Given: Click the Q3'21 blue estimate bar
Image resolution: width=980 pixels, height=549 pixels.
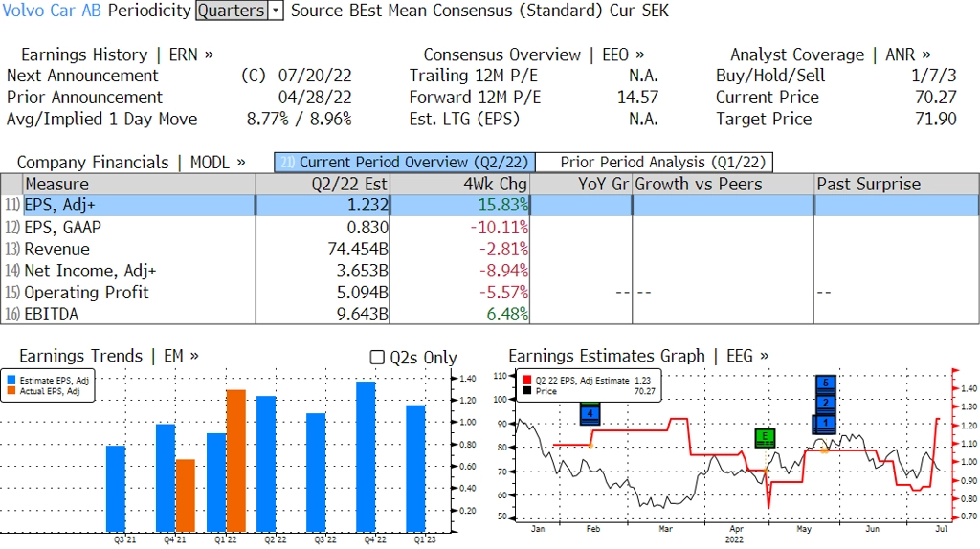Looking at the screenshot, I should [116, 489].
